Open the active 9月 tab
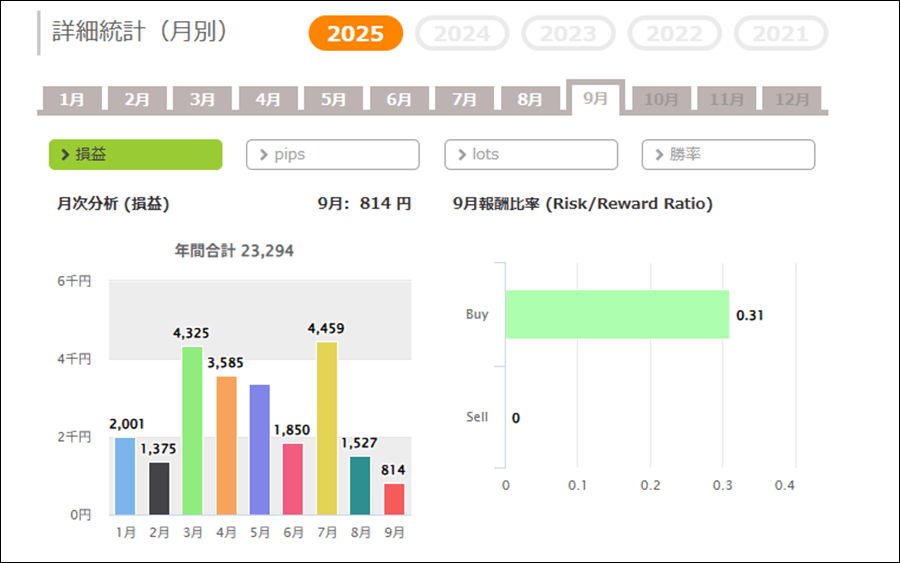 [x=595, y=99]
